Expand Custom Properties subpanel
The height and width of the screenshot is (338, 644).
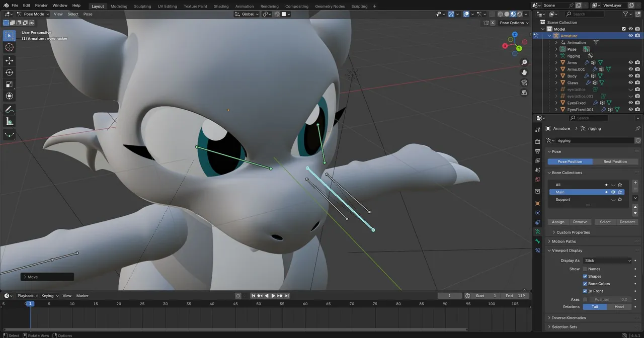(x=573, y=232)
